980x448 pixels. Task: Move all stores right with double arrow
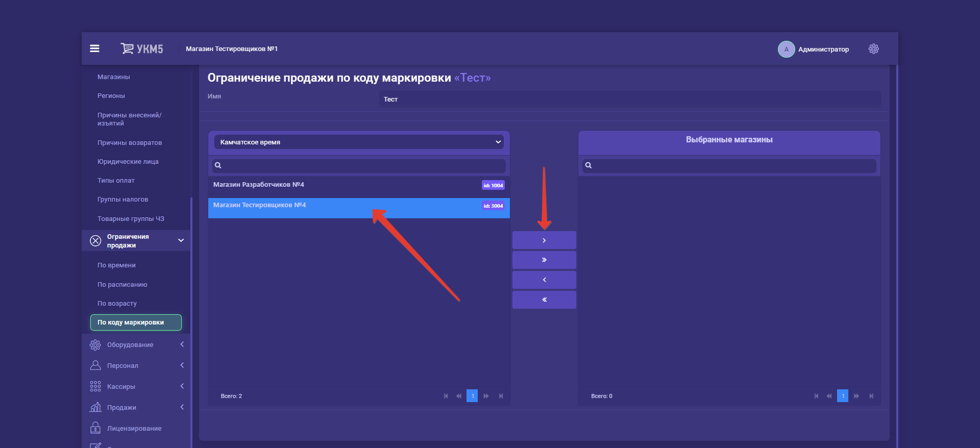pyautogui.click(x=544, y=260)
